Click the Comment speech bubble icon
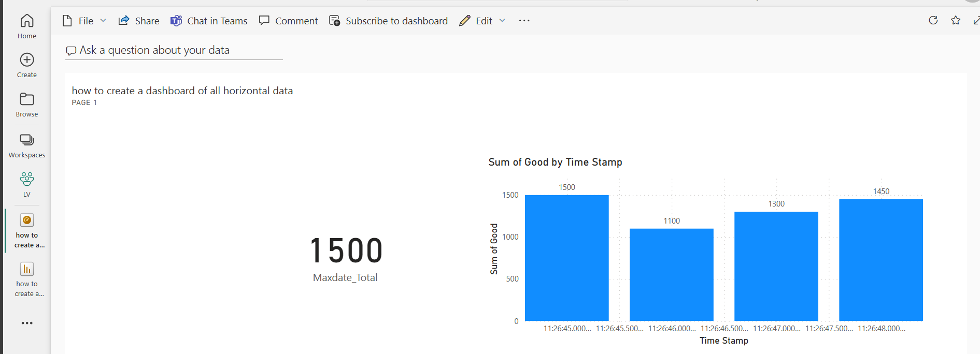Screen dimensions: 980x354 pos(264,21)
